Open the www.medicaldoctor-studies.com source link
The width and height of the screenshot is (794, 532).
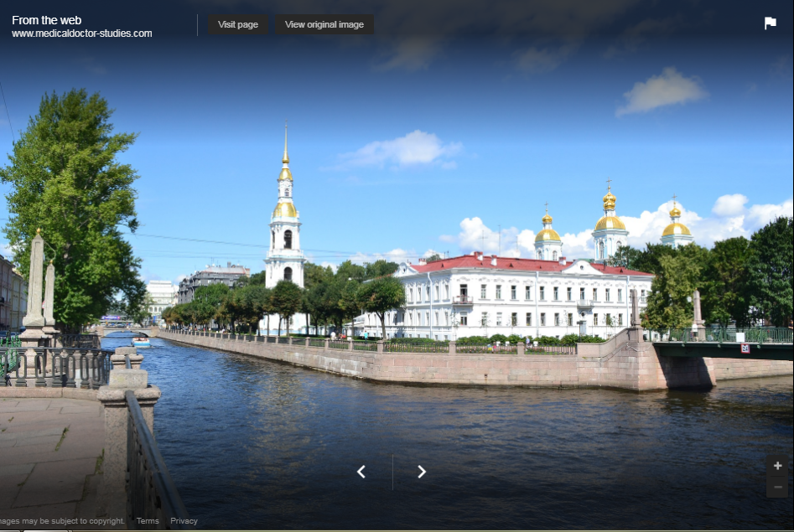point(82,34)
